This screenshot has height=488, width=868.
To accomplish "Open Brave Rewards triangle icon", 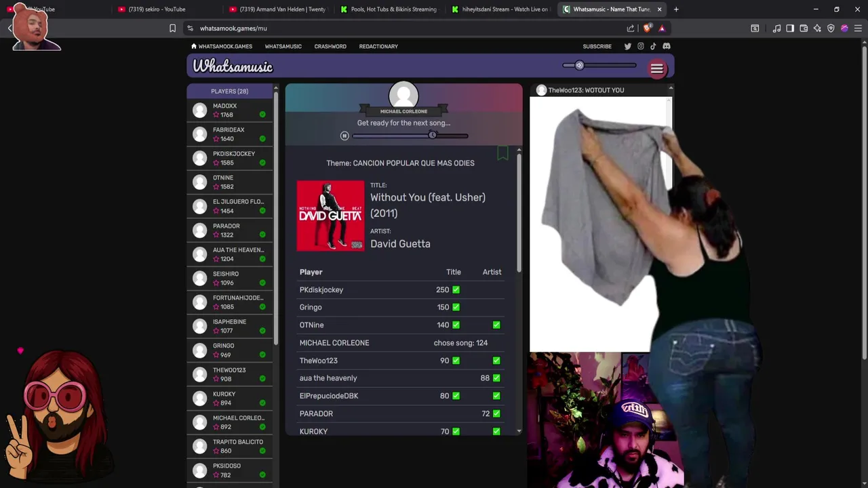I will pos(662,28).
